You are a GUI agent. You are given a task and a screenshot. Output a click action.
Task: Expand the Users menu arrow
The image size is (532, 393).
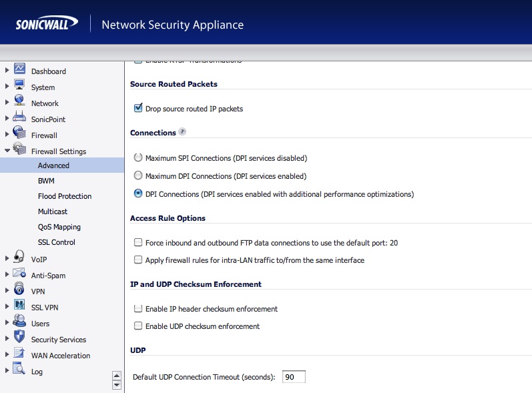coord(7,322)
